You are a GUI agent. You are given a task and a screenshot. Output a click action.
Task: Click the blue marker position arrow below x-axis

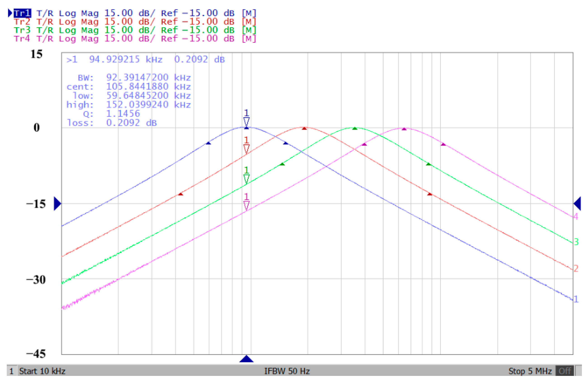(x=246, y=359)
